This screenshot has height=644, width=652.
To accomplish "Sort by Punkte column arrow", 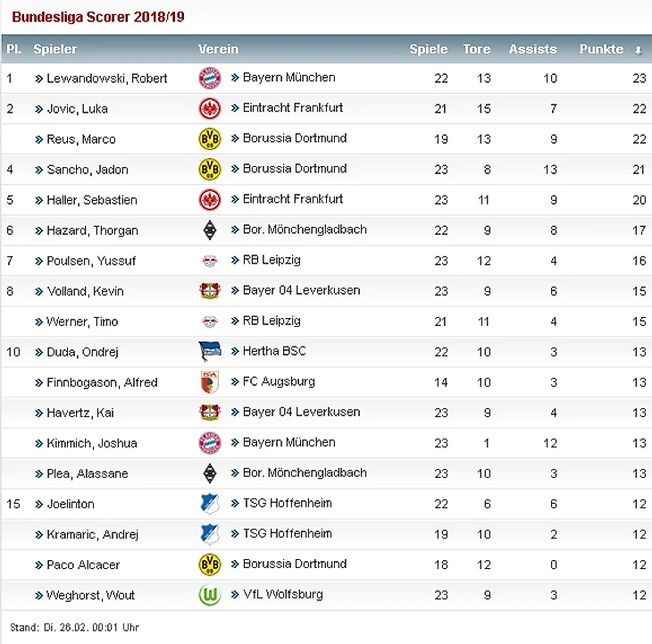I will tap(638, 50).
